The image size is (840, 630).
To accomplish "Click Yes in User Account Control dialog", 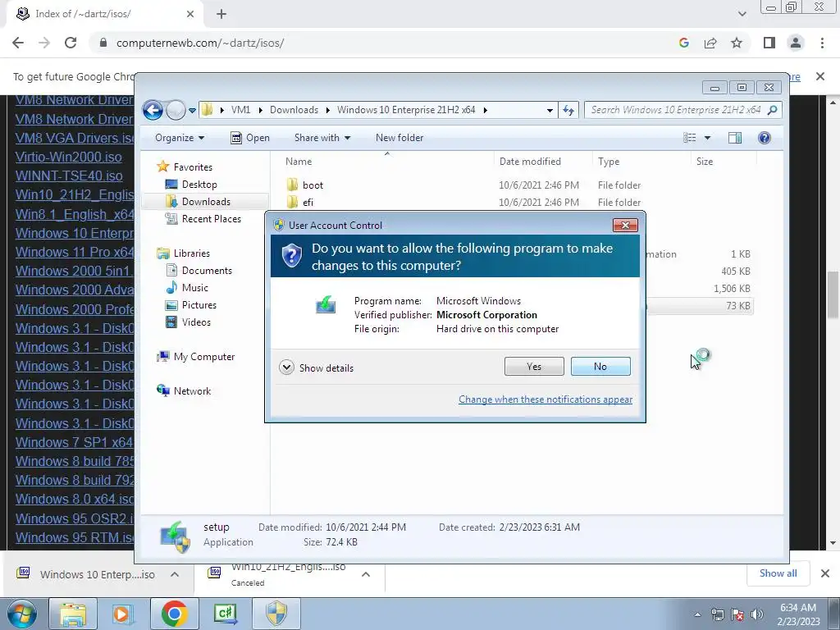I will pos(533,367).
